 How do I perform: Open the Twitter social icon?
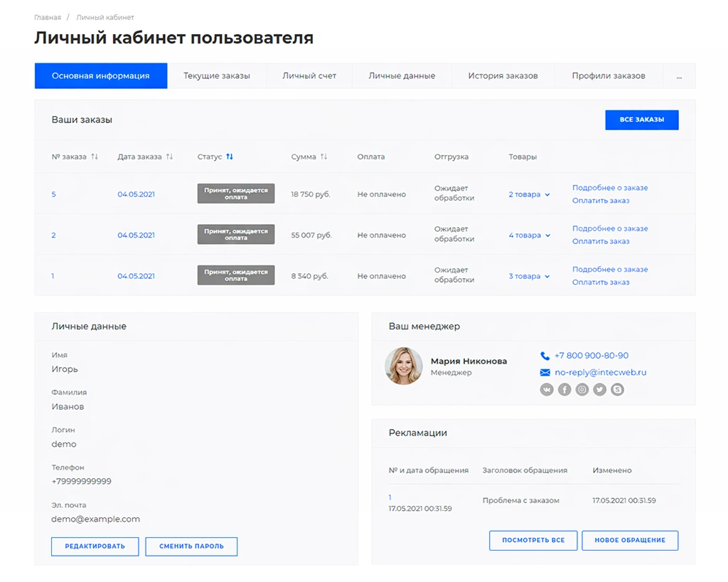(x=599, y=389)
